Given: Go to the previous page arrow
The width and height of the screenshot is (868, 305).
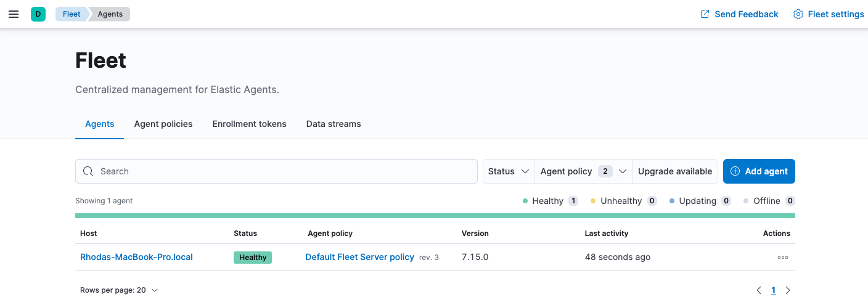Looking at the screenshot, I should (759, 290).
